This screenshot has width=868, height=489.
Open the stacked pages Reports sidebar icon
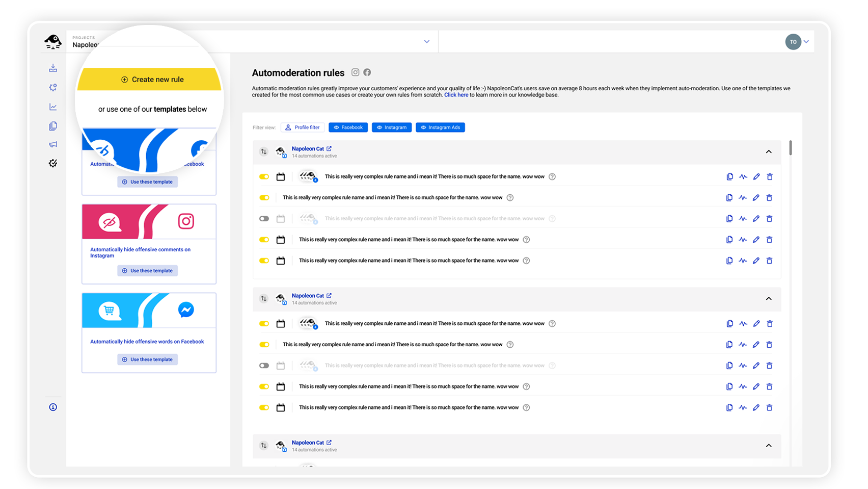pos(53,126)
